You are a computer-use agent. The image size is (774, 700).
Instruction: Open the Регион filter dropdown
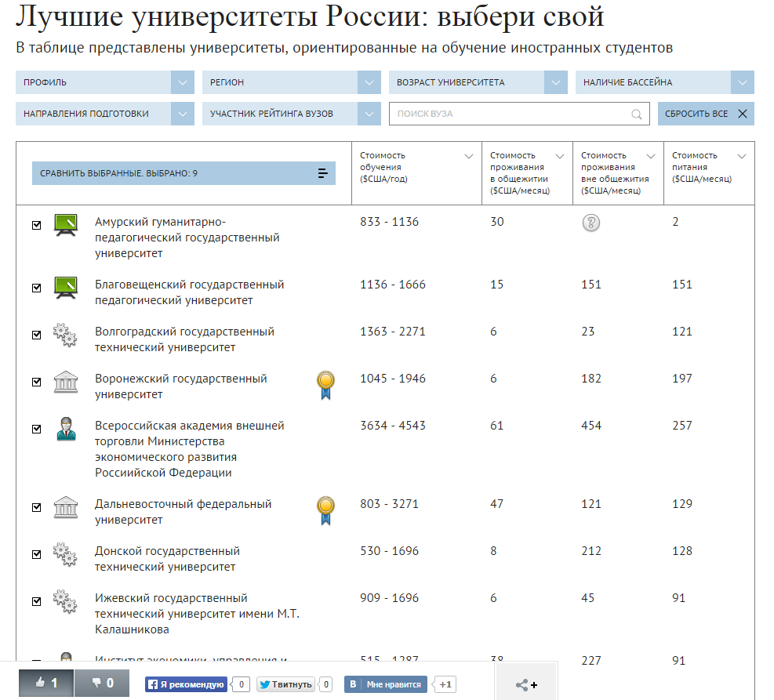pyautogui.click(x=291, y=82)
